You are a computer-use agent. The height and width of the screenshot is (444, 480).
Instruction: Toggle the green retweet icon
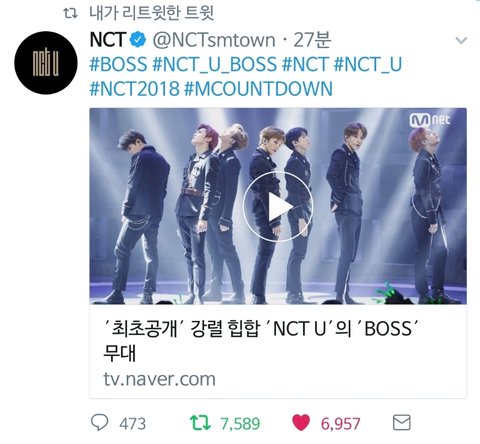200,422
